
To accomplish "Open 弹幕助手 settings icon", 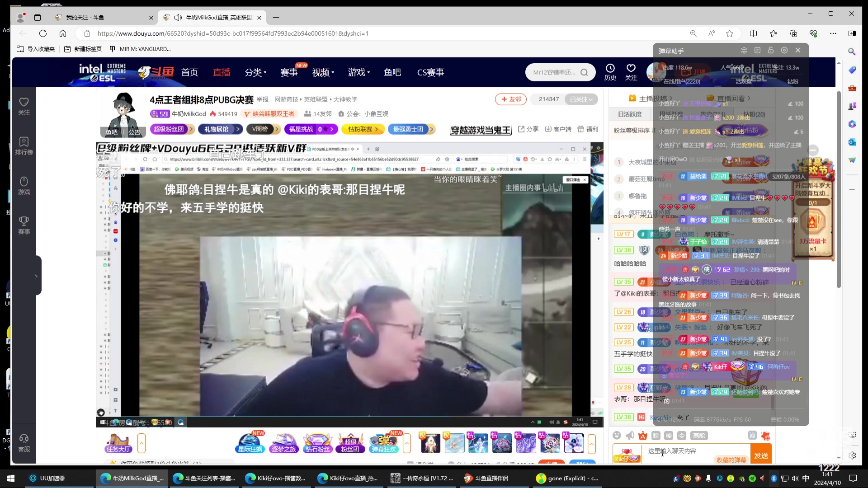I will (x=784, y=50).
